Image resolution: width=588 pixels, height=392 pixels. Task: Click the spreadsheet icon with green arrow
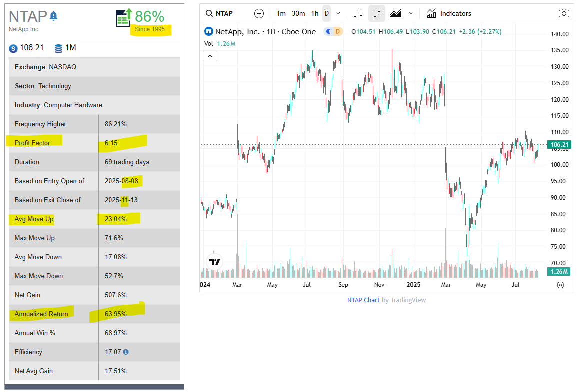[124, 17]
